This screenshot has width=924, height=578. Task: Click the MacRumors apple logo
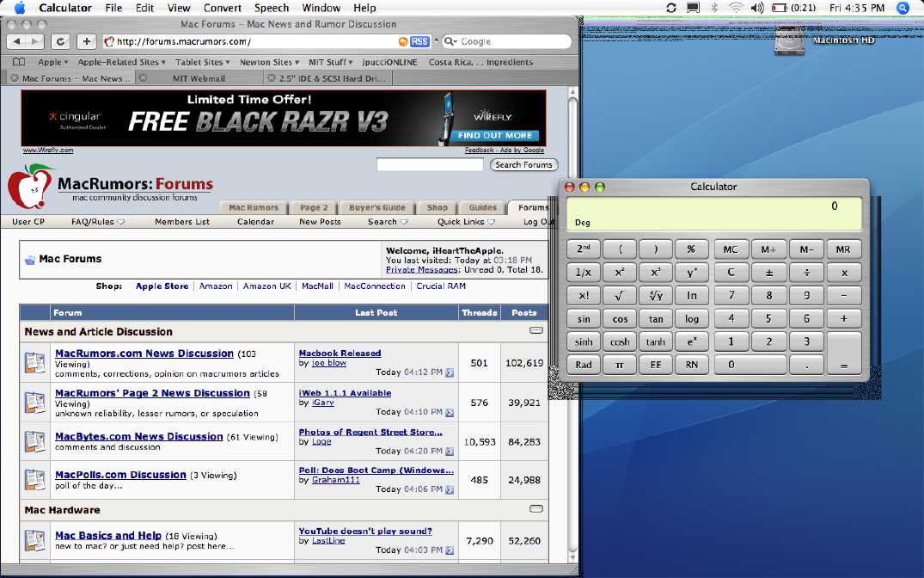[x=29, y=187]
